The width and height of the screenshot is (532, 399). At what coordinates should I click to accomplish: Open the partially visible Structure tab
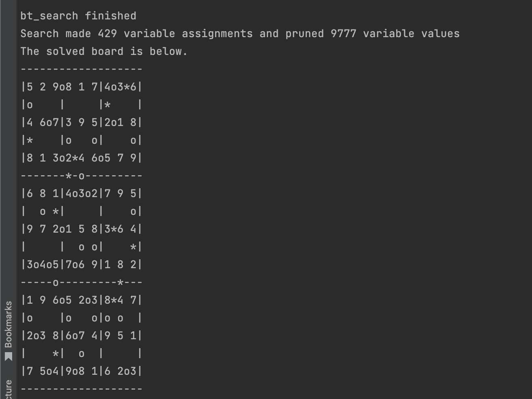8,389
